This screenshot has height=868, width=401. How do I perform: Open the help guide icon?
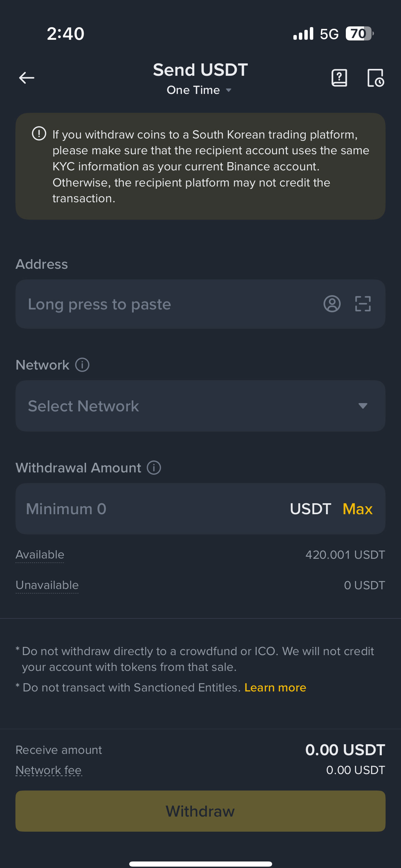(x=339, y=78)
